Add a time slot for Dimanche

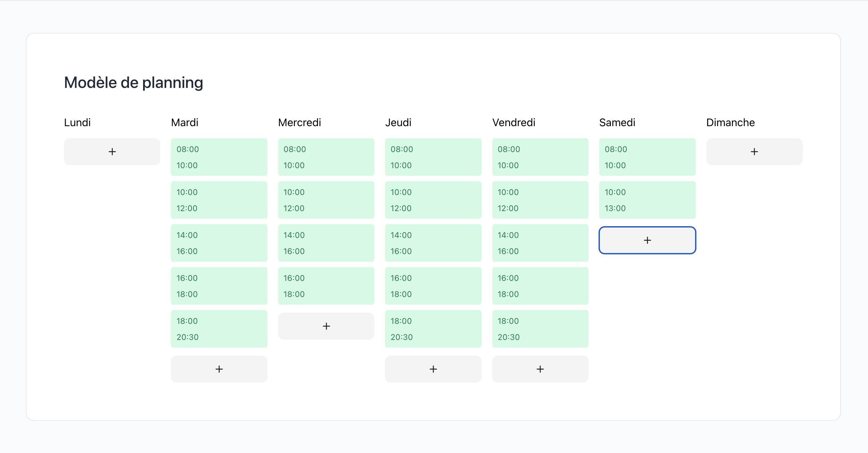tap(754, 152)
